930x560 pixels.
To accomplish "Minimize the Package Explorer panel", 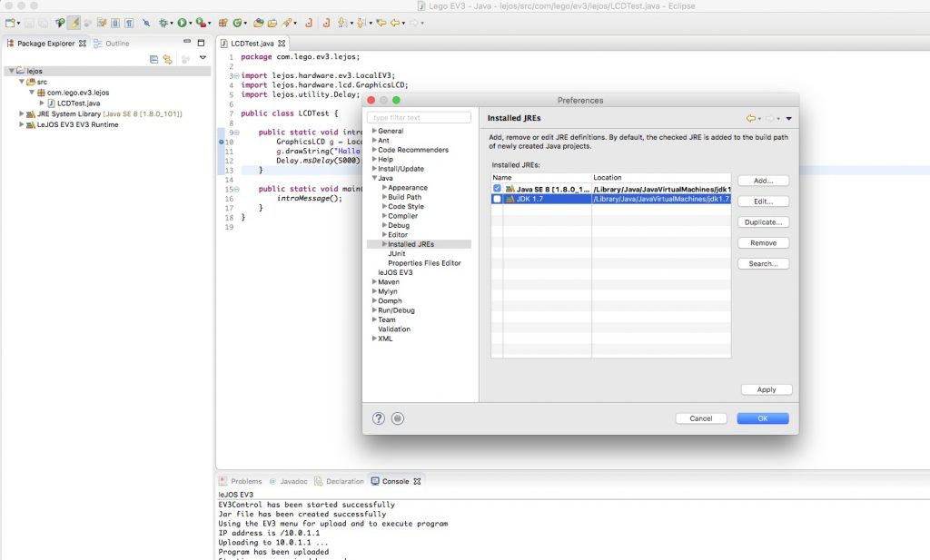I will coord(187,42).
